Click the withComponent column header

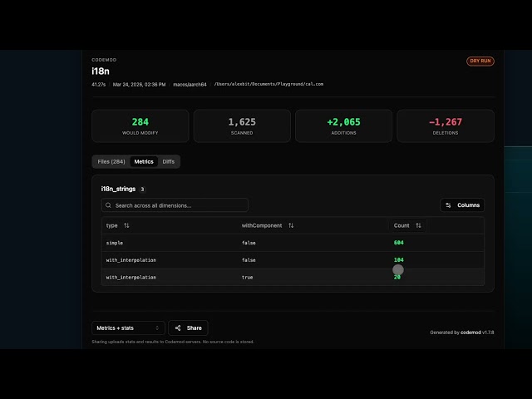[x=262, y=225]
